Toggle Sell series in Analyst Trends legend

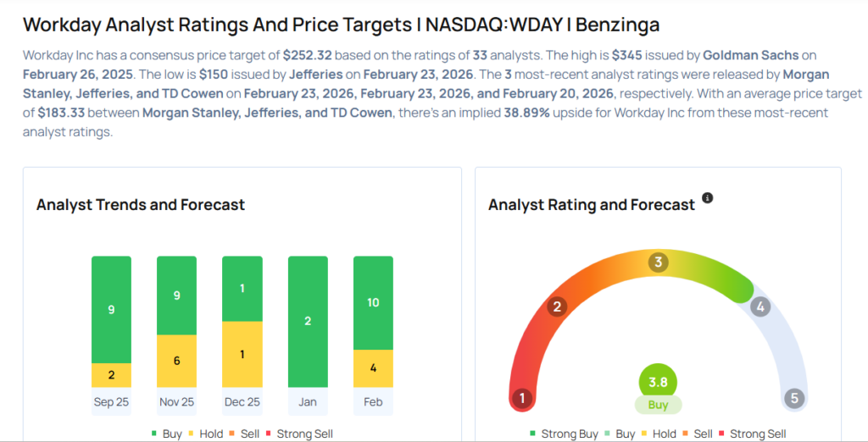coord(248,434)
